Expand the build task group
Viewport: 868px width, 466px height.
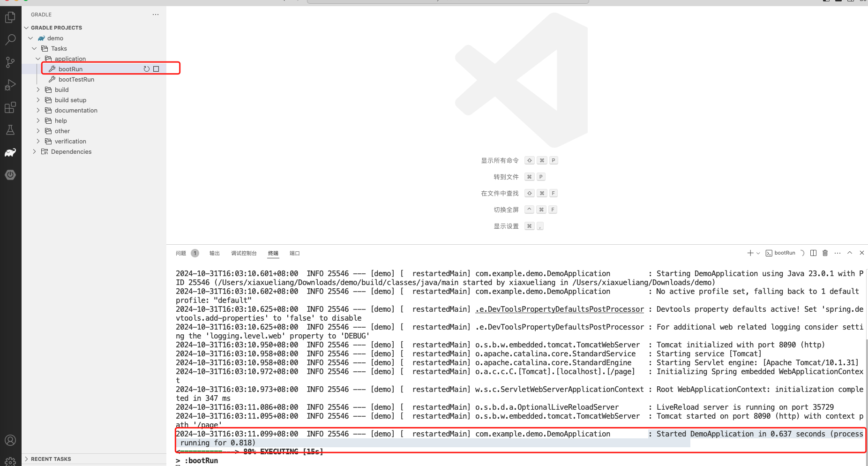click(38, 90)
